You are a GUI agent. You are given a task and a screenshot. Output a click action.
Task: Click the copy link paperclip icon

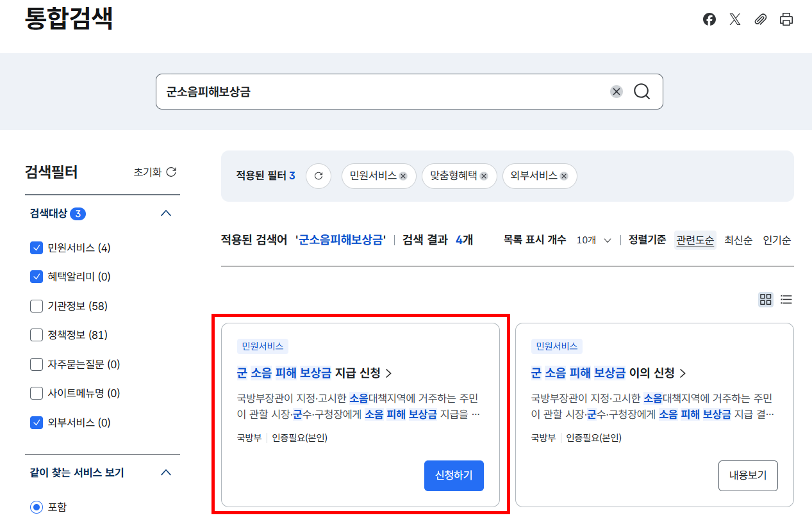(x=760, y=19)
